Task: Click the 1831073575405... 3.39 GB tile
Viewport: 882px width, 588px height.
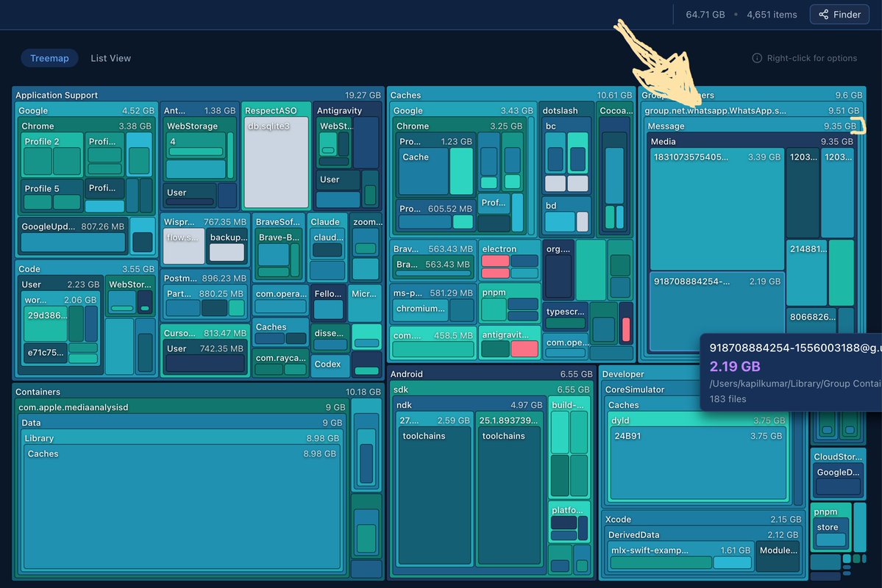Action: pos(716,209)
